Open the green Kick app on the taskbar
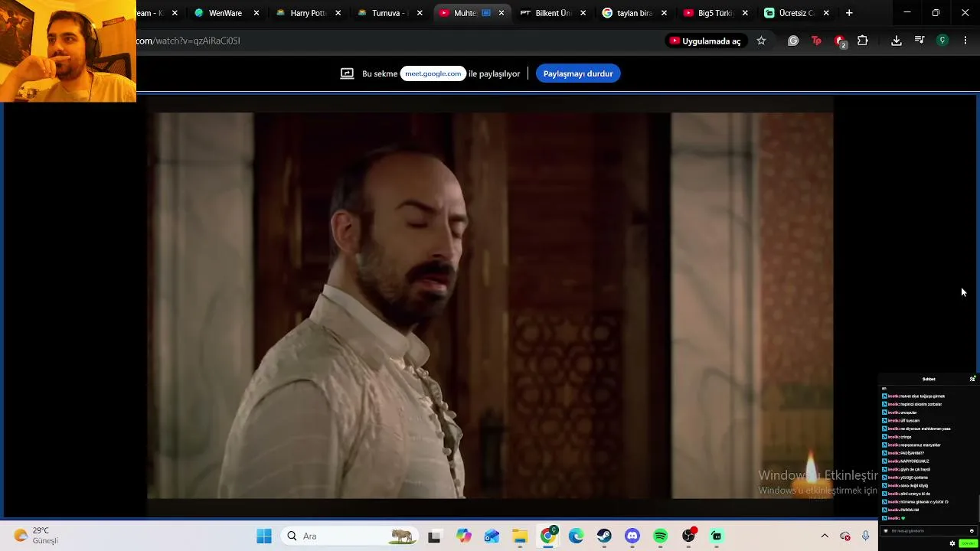This screenshot has width=980, height=551. point(717,536)
